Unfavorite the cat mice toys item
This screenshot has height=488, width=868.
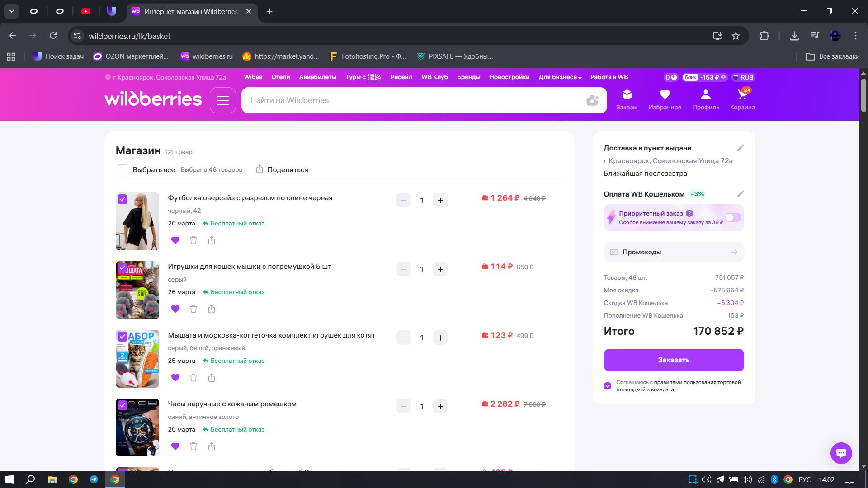175,309
